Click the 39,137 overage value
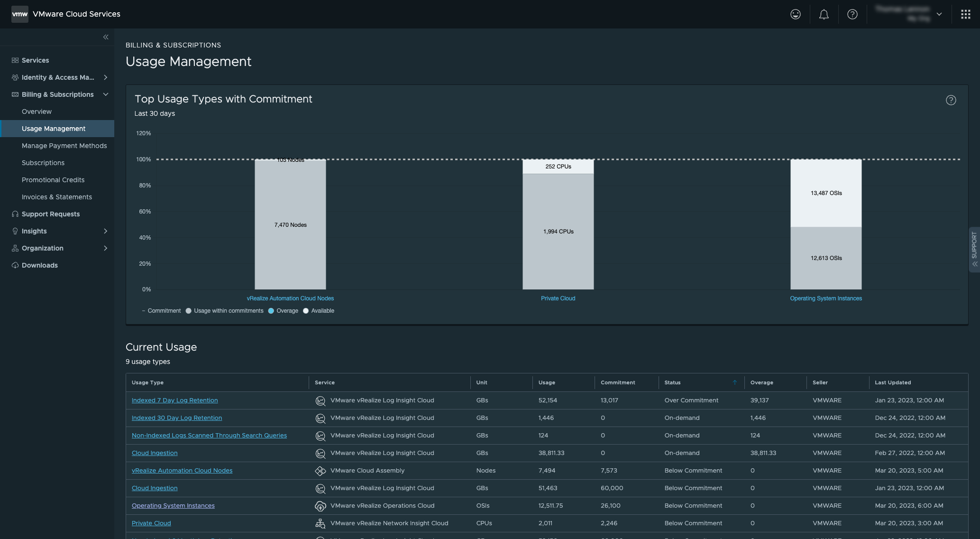Image resolution: width=980 pixels, height=539 pixels. (x=760, y=400)
